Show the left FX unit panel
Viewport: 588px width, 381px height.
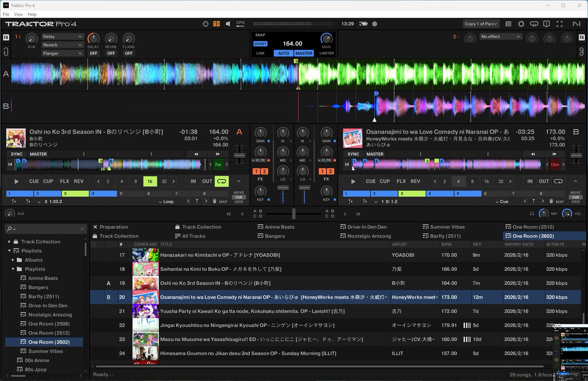coord(6,37)
